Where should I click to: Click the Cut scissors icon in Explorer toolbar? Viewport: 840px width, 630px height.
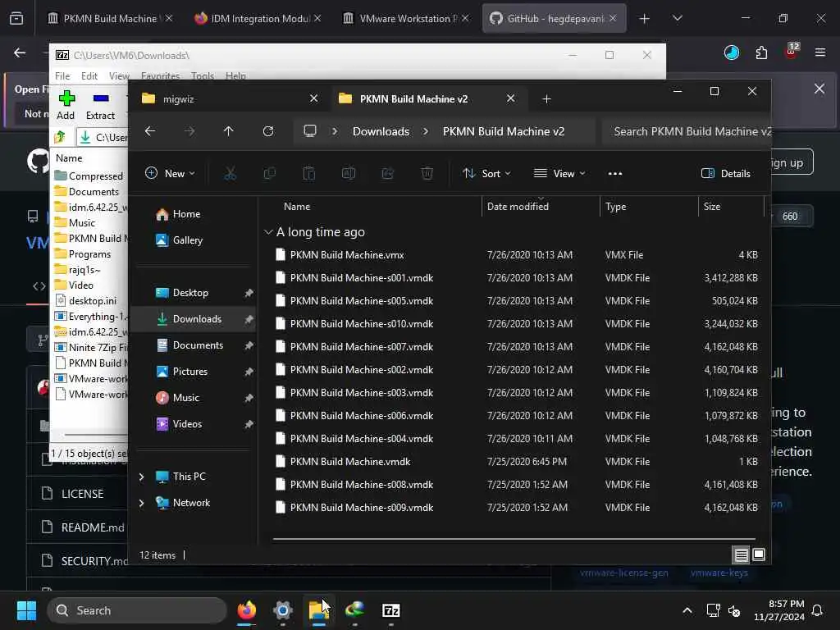tap(230, 174)
